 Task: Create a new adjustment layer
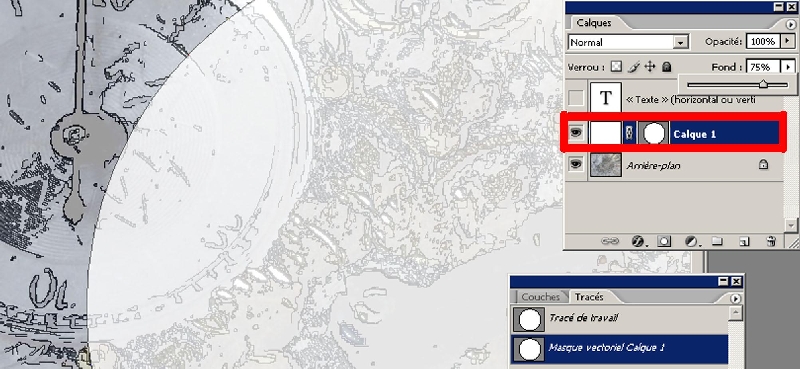(x=691, y=241)
